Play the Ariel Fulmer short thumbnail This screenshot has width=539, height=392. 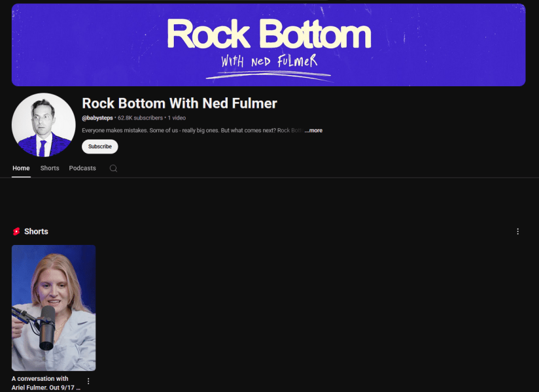click(x=54, y=308)
